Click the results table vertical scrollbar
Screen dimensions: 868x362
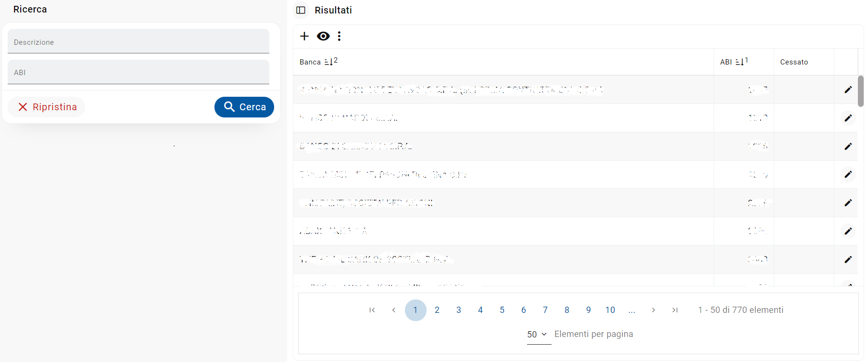(861, 91)
